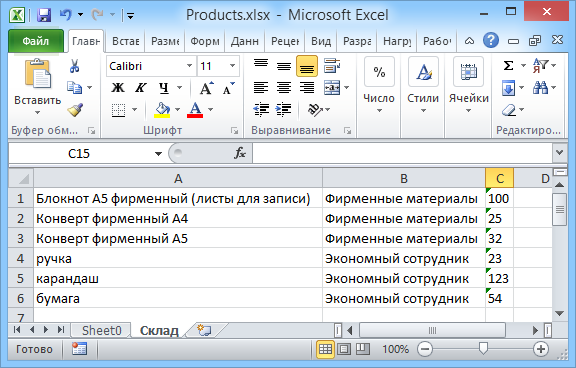This screenshot has height=368, width=576.
Task: Switch to the Вставка insert ribbon tab
Action: tap(125, 41)
